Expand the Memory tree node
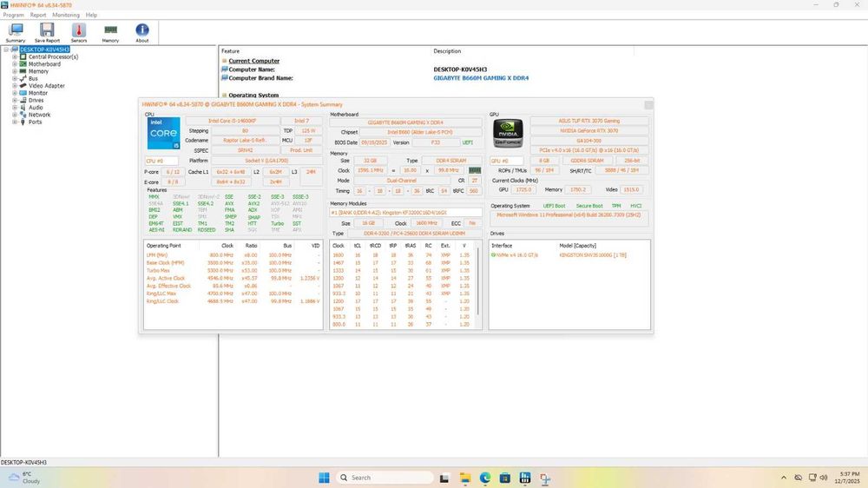 pyautogui.click(x=15, y=71)
